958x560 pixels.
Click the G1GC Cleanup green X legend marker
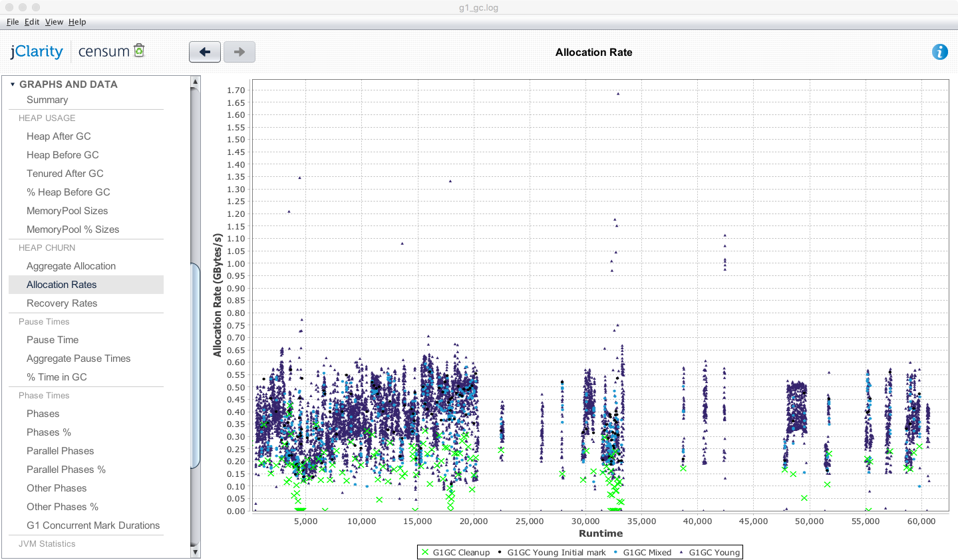tap(425, 552)
